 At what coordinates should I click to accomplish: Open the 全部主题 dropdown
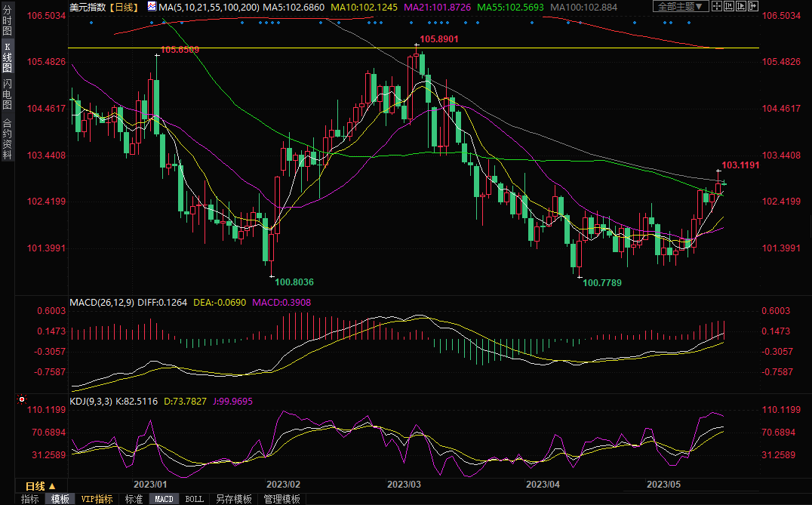point(679,7)
